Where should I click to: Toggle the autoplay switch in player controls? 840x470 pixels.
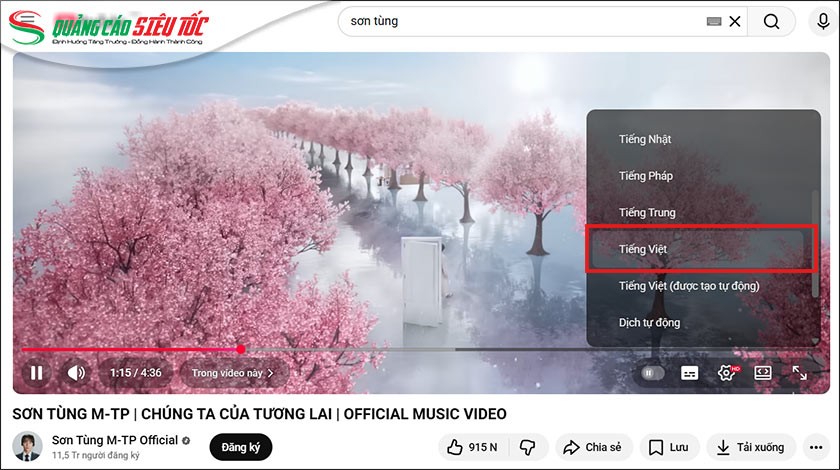[x=652, y=372]
